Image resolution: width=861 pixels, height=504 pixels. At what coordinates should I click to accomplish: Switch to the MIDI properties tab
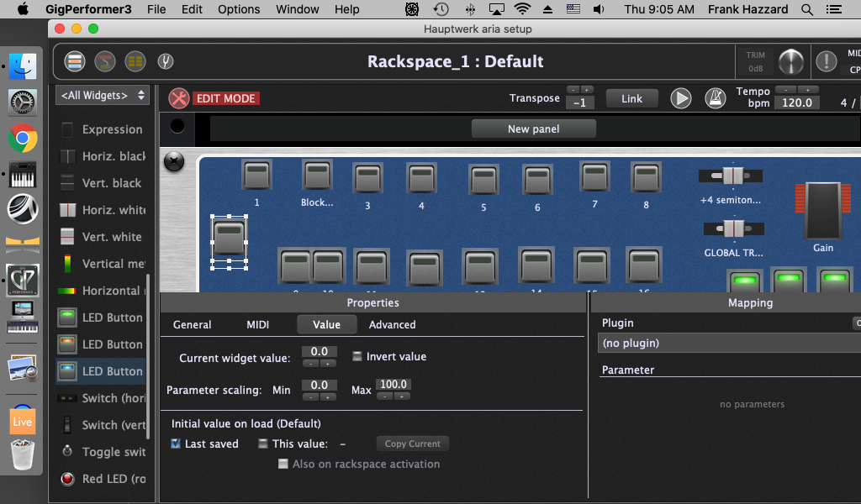pos(257,325)
